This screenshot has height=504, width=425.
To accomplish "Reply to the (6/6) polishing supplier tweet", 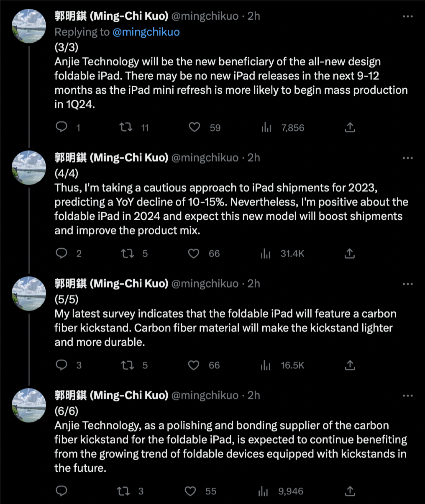I will pos(61,491).
